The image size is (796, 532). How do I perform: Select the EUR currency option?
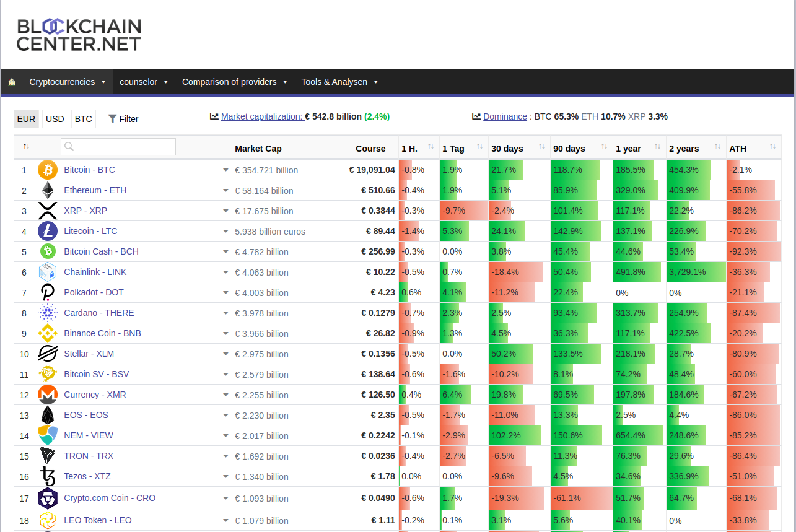26,118
